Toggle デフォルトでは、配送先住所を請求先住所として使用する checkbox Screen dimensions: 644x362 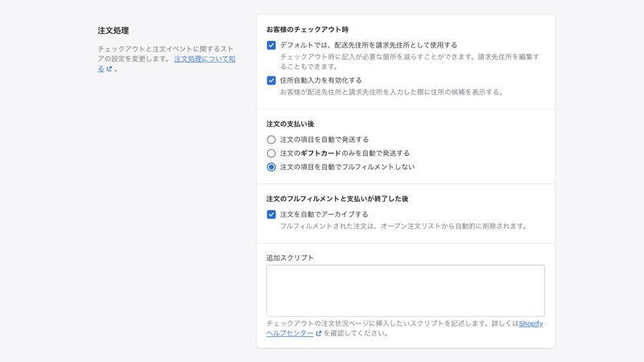click(271, 45)
